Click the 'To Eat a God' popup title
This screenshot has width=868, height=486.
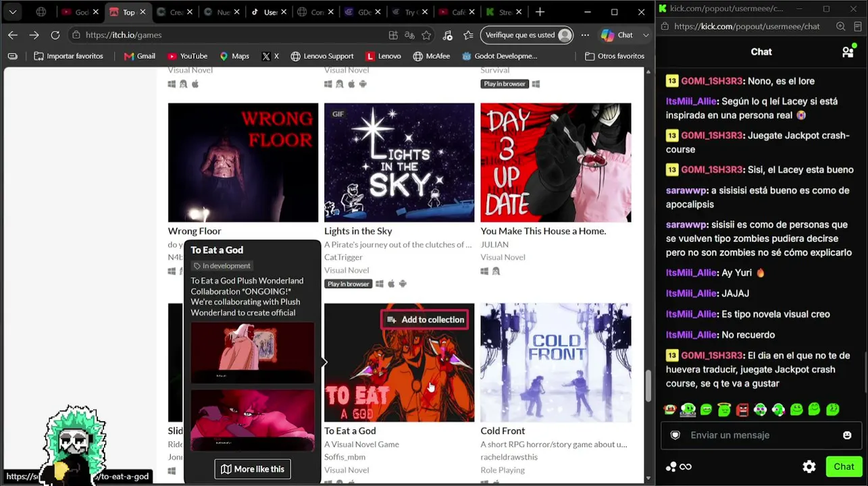[x=217, y=250]
